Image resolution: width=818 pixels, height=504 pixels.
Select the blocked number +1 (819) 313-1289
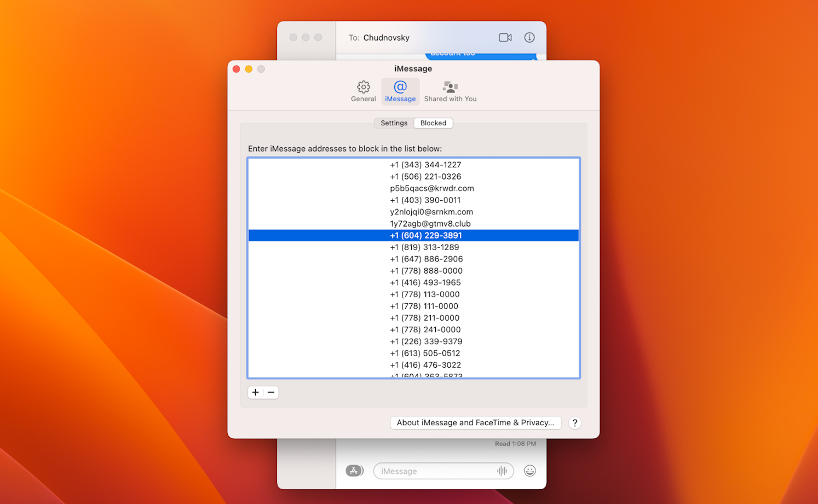point(425,247)
